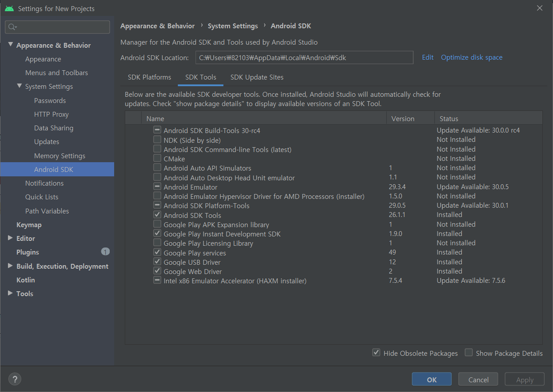Image resolution: width=553 pixels, height=392 pixels.
Task: Click the System Settings breadcrumb
Action: coord(233,26)
